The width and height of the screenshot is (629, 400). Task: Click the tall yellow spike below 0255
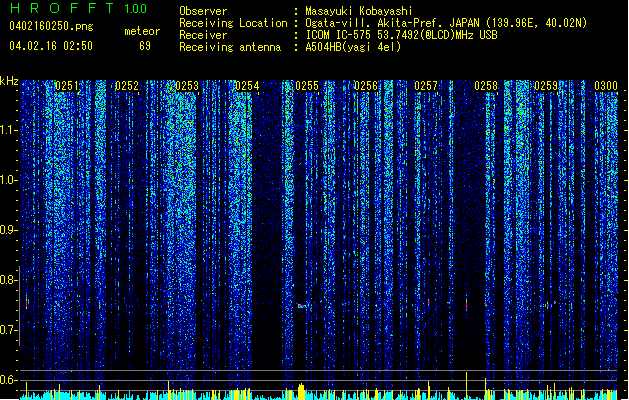(x=301, y=392)
